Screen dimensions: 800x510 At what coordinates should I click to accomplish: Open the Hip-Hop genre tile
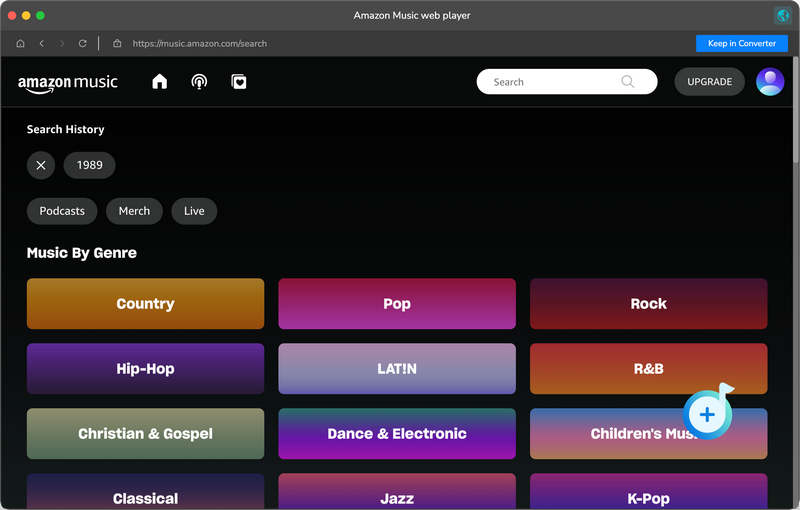point(145,368)
